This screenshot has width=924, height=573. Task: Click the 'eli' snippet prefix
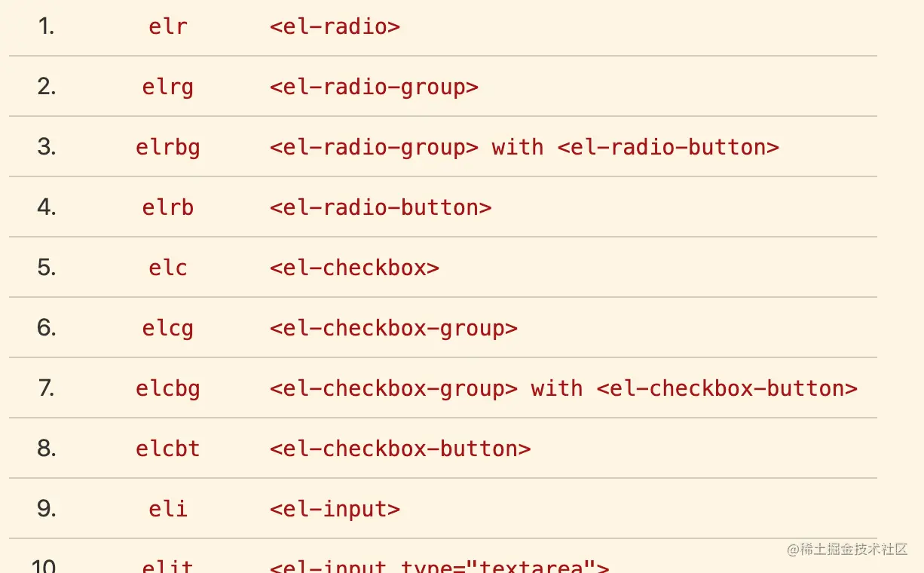click(168, 509)
